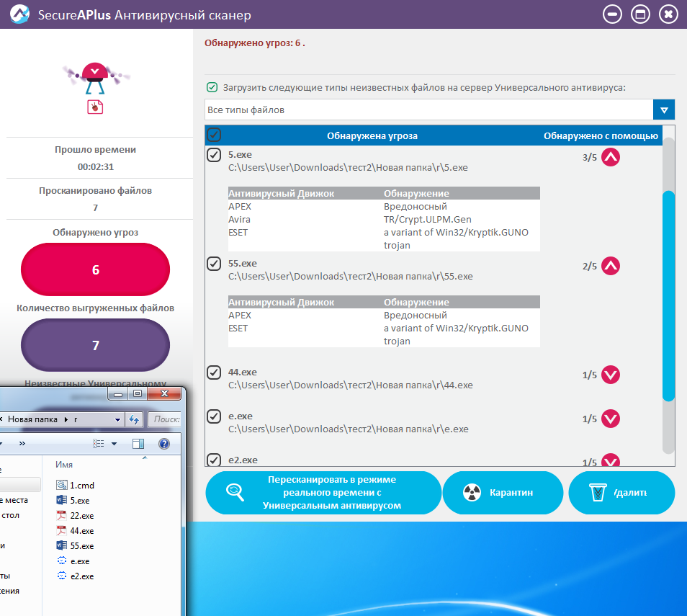Image resolution: width=687 pixels, height=616 pixels.
Task: Select 1.cmd file icon in Explorer window
Action: pyautogui.click(x=62, y=485)
